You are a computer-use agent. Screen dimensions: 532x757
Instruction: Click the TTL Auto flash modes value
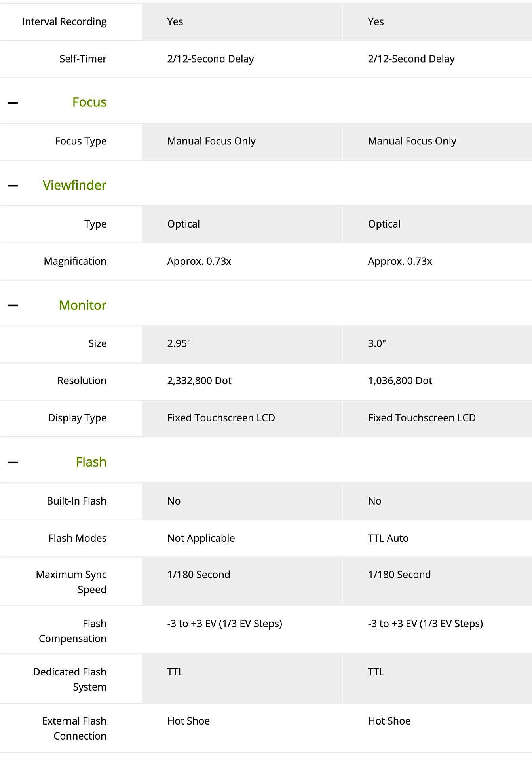click(388, 538)
